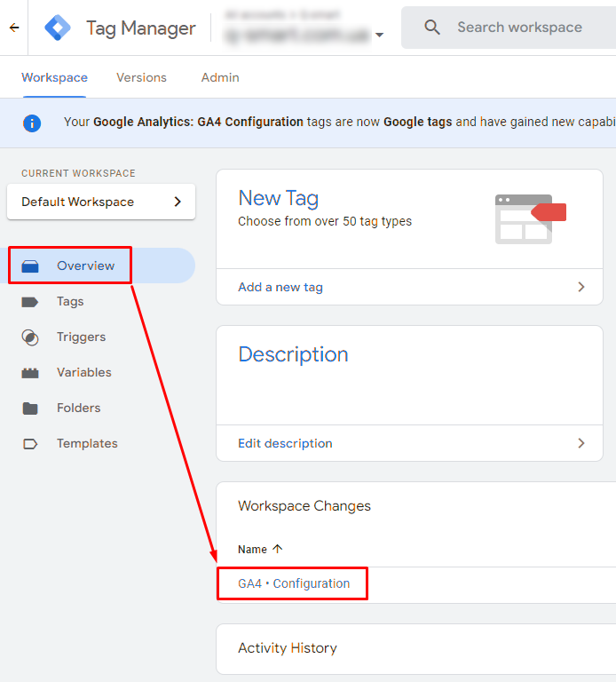Click the chevron next to Edit description

tap(581, 443)
